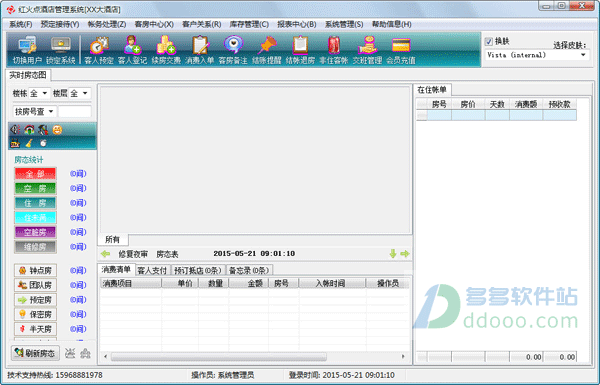
Task: Open 非住客帐 non-guest account tool
Action: pos(334,50)
